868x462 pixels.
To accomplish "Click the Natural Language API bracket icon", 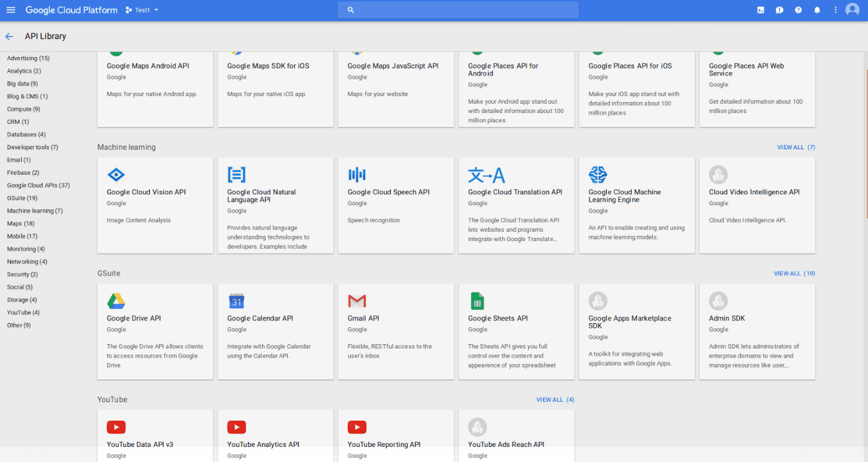I will (237, 175).
